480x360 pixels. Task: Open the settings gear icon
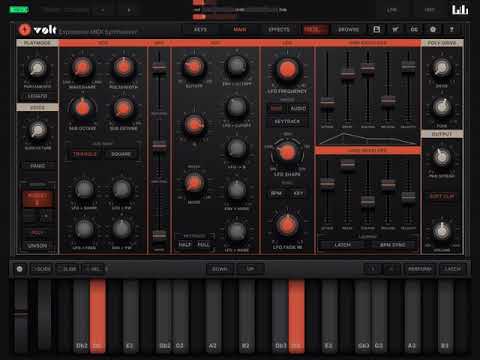(433, 29)
